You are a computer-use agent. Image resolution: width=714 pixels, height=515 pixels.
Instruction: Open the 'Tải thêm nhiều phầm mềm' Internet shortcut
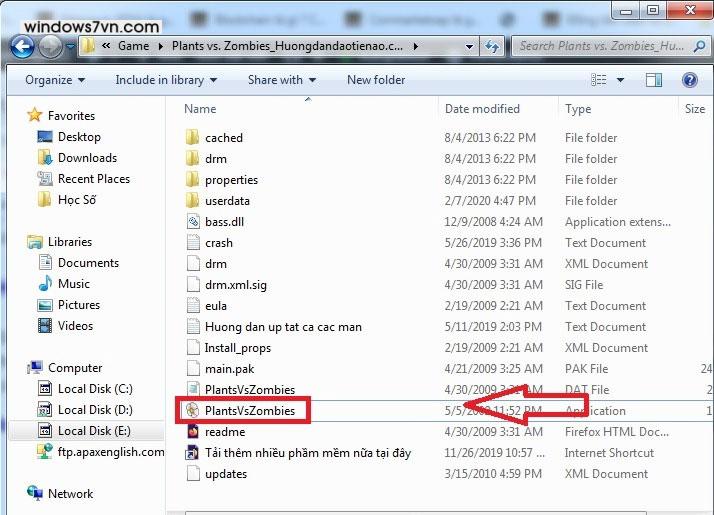(x=307, y=453)
